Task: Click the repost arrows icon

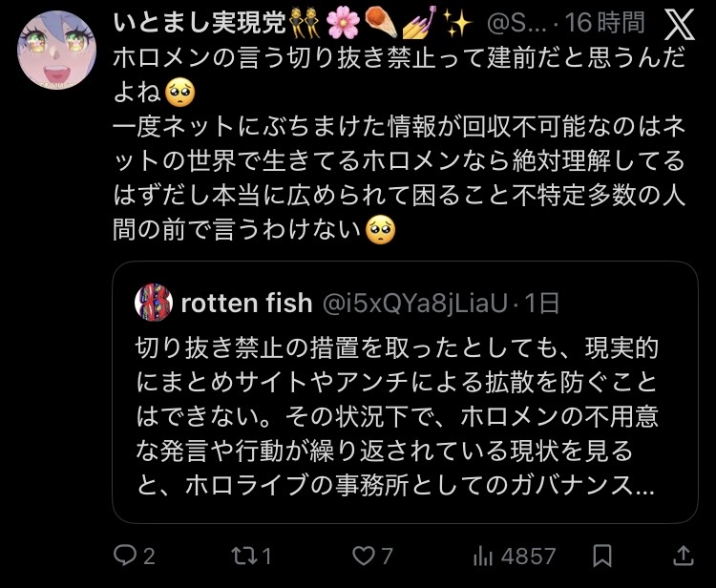Action: click(x=244, y=555)
